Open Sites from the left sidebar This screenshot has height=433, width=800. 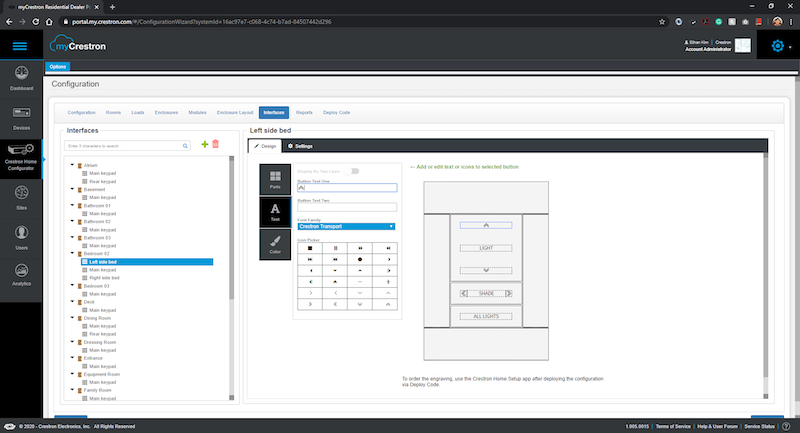click(21, 198)
